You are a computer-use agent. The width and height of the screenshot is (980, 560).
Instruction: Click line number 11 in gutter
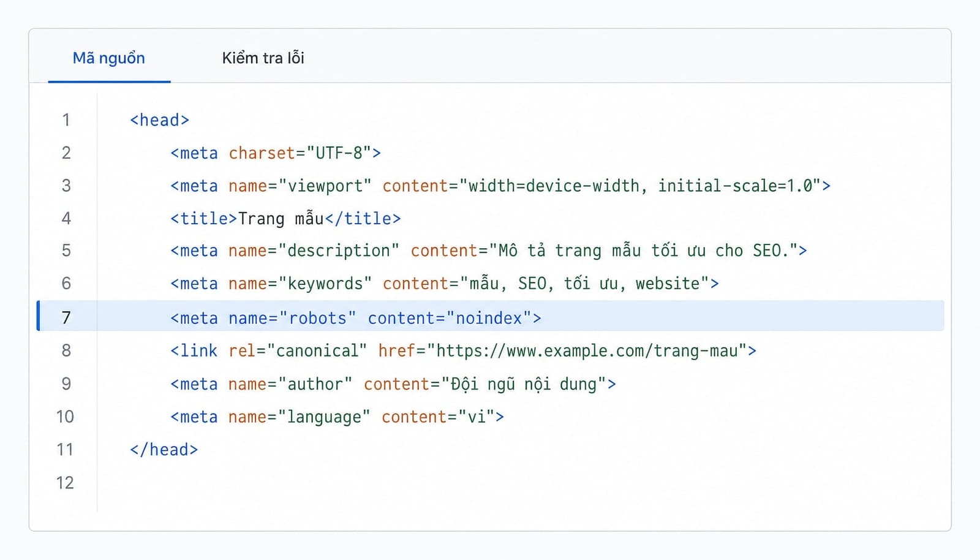(x=65, y=450)
